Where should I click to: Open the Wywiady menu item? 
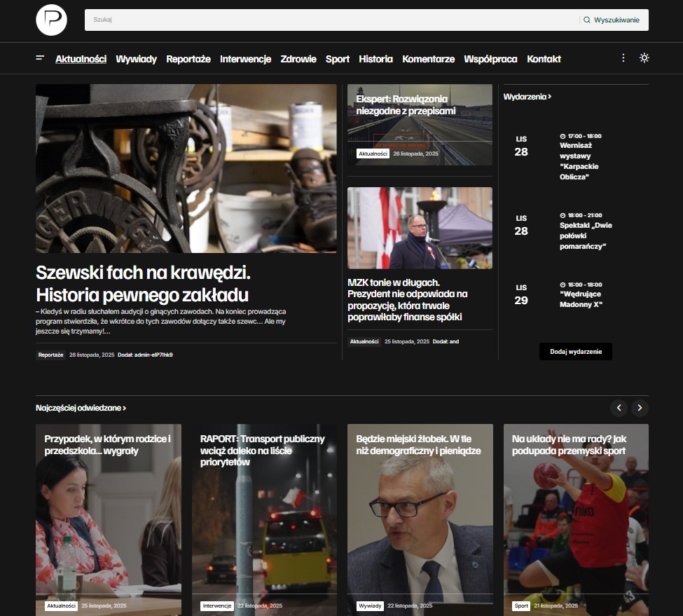click(x=136, y=59)
